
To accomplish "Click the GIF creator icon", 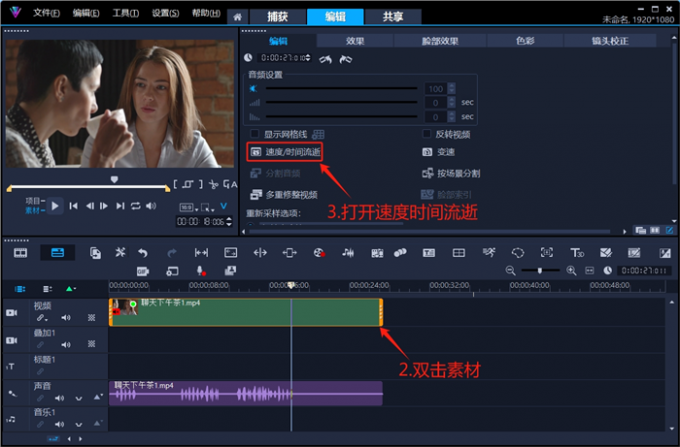I will 143,271.
